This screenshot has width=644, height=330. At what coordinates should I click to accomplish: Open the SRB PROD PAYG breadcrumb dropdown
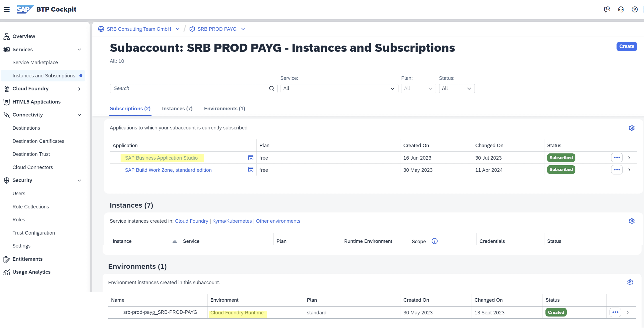coord(243,29)
